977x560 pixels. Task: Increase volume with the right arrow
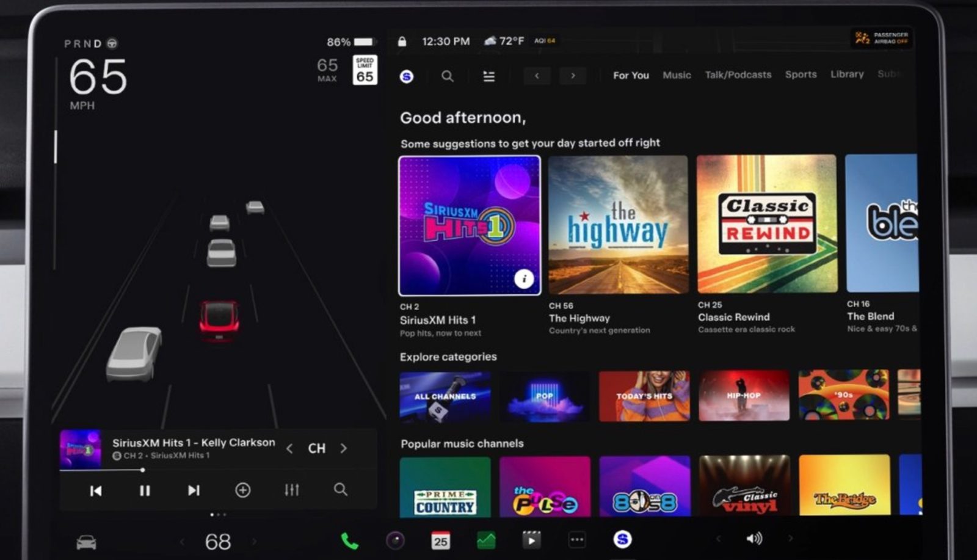790,538
